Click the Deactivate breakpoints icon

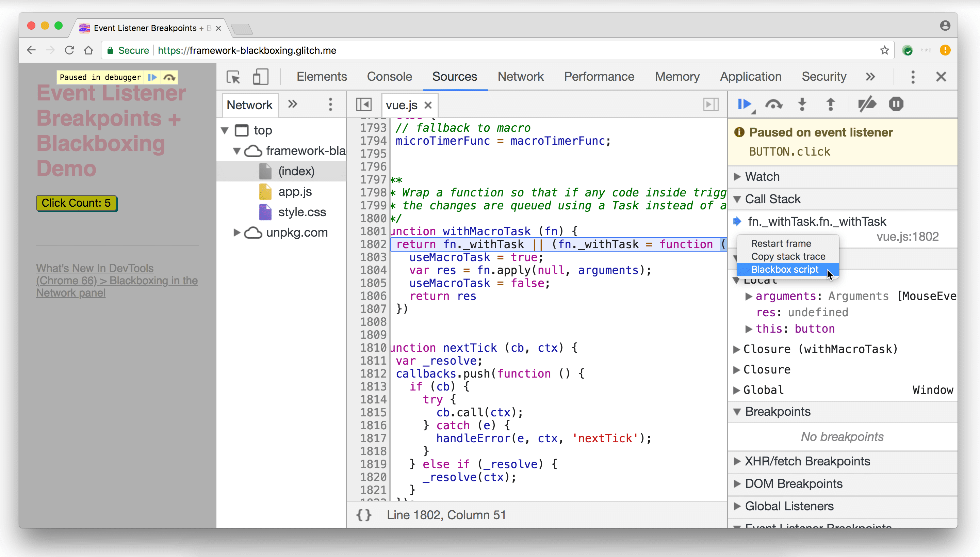[868, 105]
